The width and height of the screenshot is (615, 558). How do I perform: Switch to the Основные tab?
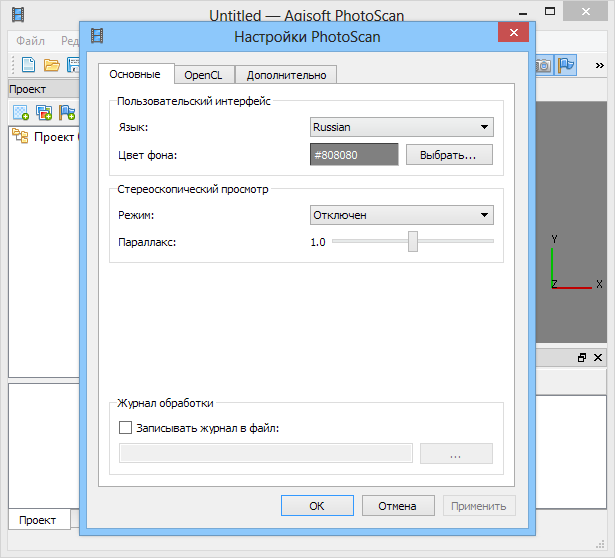pyautogui.click(x=135, y=74)
